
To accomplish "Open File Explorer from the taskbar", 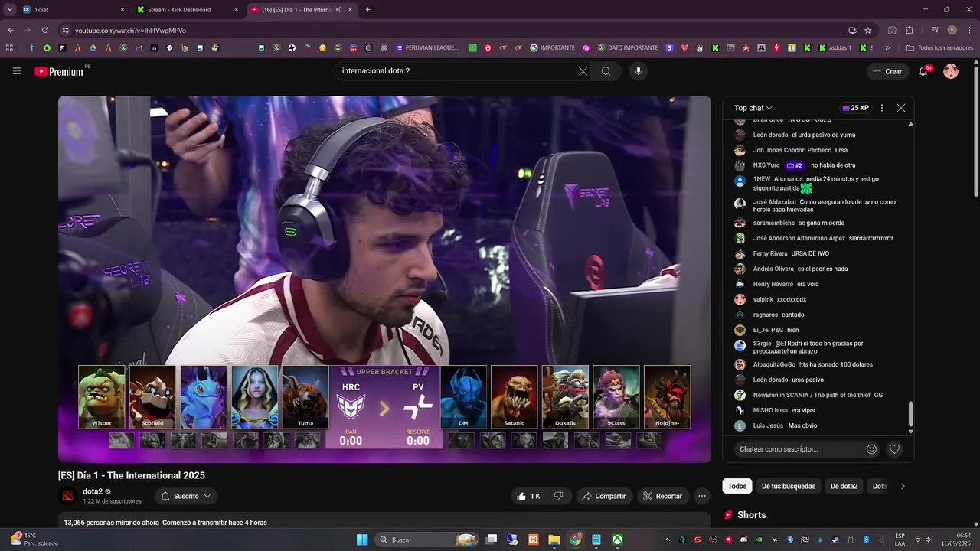I will click(x=554, y=540).
